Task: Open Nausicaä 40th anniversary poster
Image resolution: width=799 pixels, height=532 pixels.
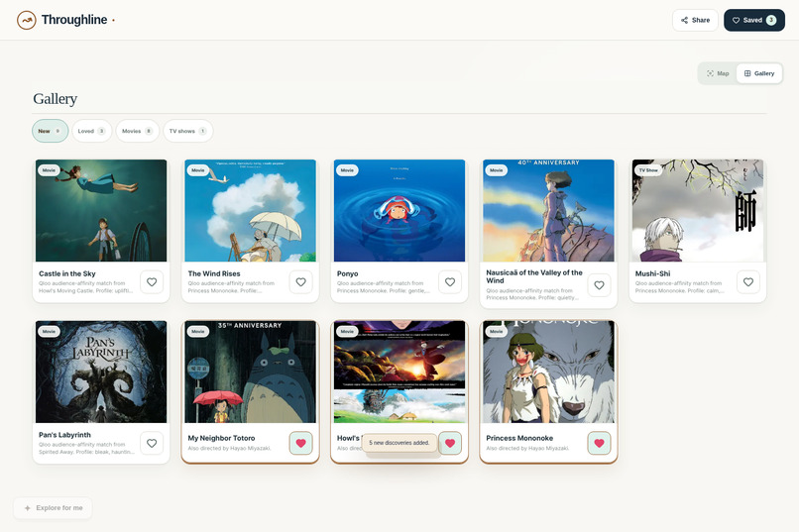Action: (548, 211)
